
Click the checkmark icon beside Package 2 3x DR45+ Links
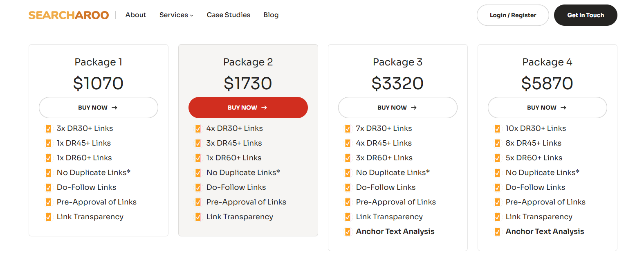pos(198,143)
